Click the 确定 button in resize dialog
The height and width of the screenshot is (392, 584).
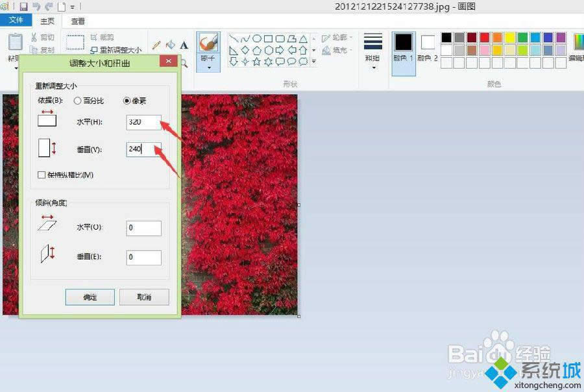pos(90,297)
